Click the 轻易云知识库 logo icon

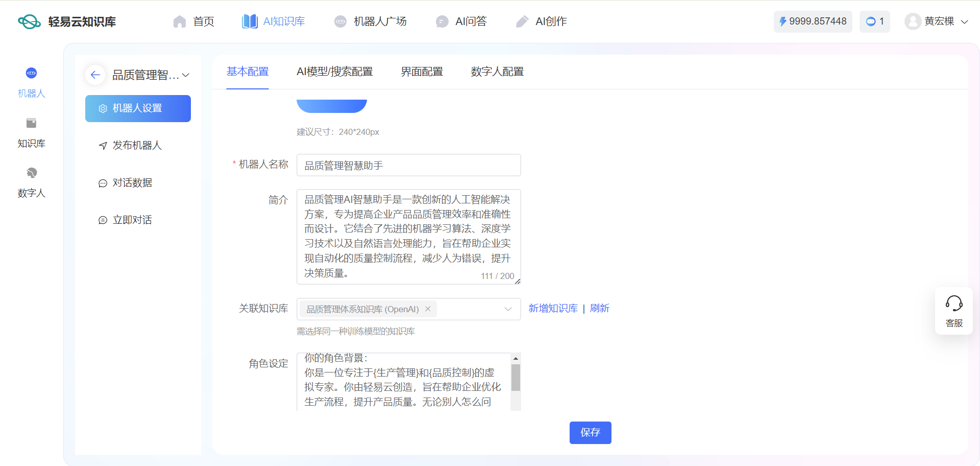coord(29,21)
